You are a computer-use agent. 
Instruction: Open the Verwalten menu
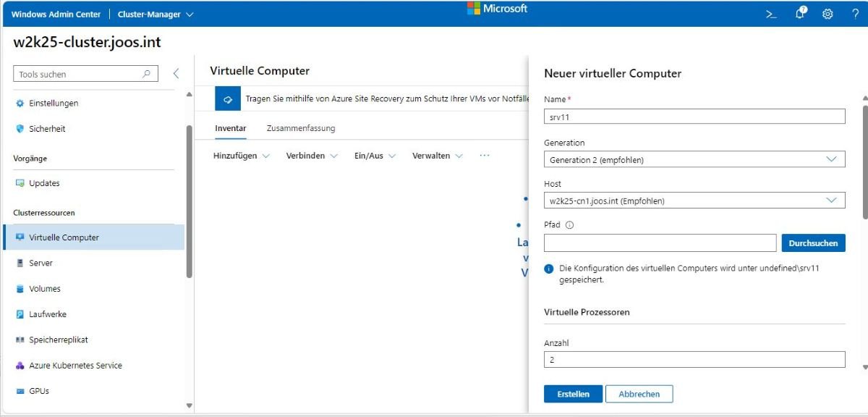coord(437,156)
